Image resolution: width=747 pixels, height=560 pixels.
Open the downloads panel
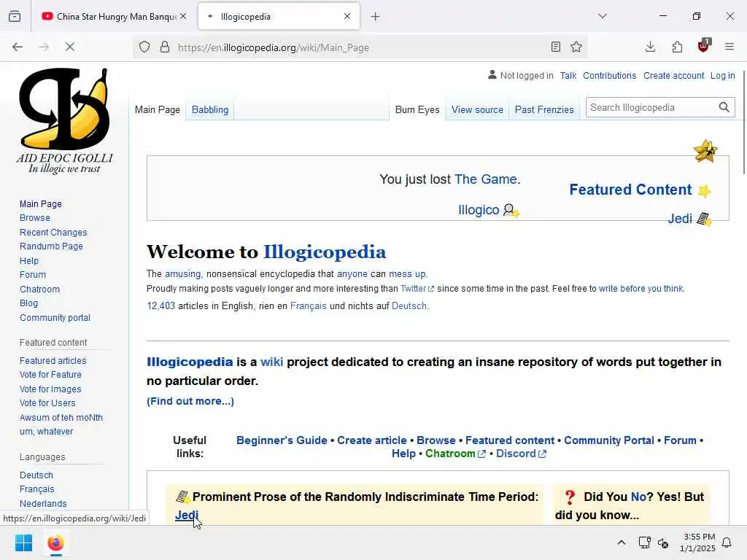pyautogui.click(x=650, y=47)
